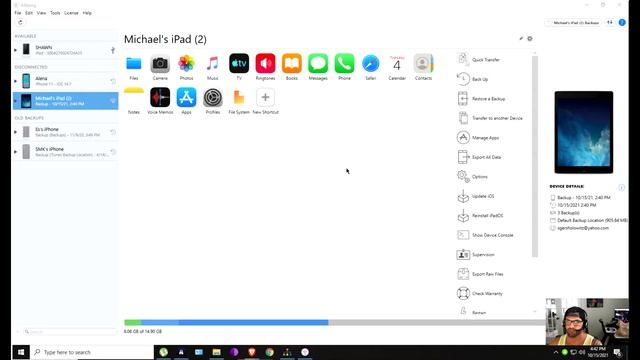
Task: Open the Safari icon
Action: [x=371, y=64]
